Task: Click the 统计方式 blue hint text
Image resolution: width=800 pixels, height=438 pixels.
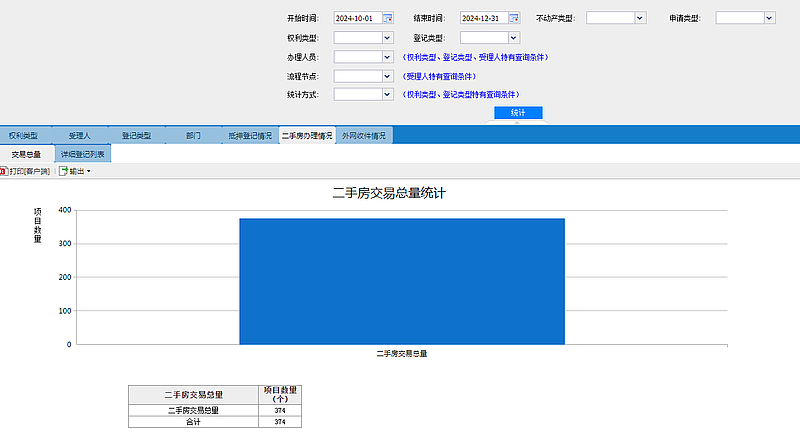Action: pos(461,94)
